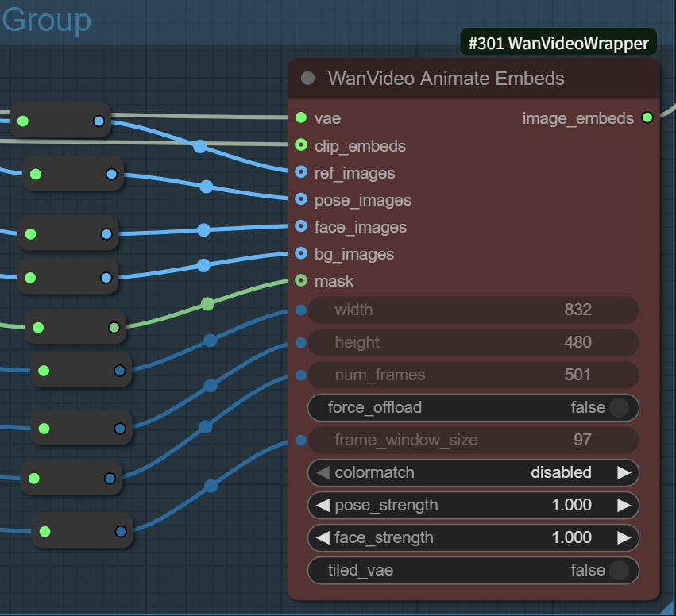Increase pose_strength with right arrow
676x616 pixels.
pos(624,505)
